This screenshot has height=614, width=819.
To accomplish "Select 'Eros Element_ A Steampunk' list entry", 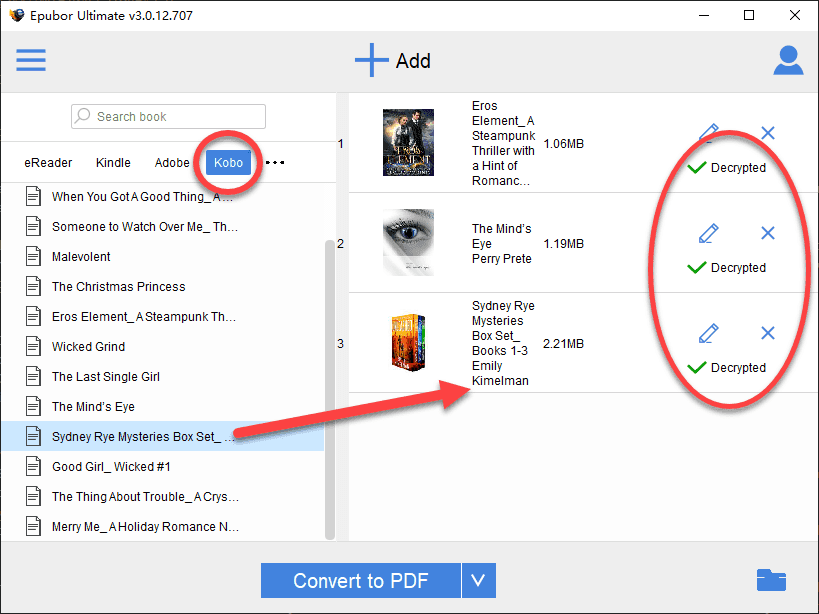I will [x=163, y=316].
